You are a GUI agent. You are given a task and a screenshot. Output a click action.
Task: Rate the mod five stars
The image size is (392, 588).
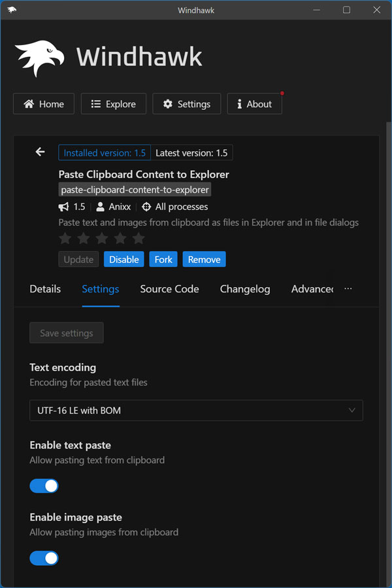[x=139, y=237]
